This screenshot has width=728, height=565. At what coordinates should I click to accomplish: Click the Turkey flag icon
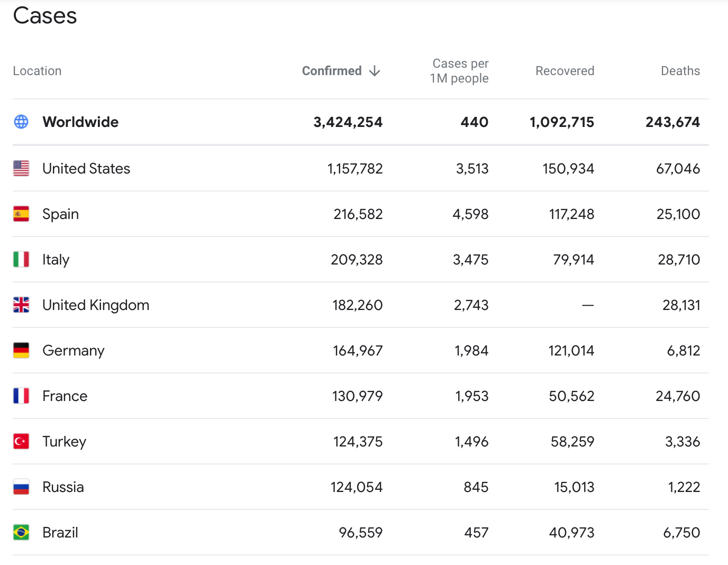21,441
